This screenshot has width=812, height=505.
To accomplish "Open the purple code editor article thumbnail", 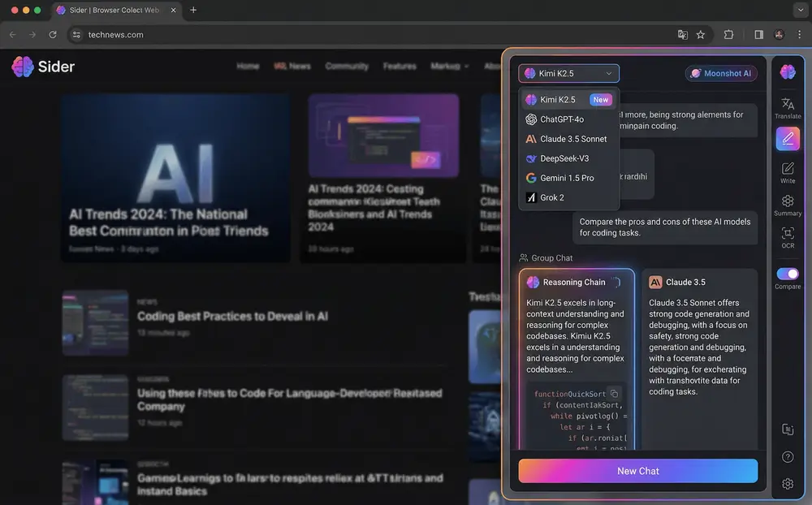I will (x=383, y=136).
